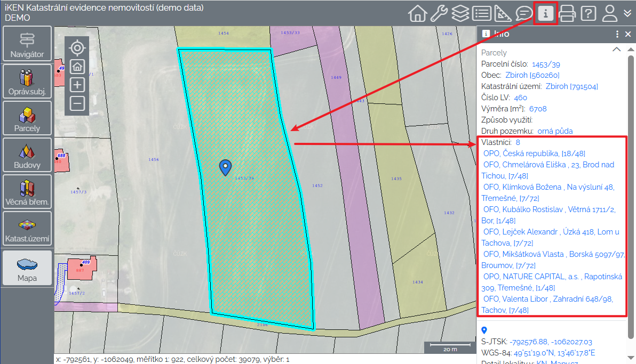Collapse the Parcely section chevron
The image size is (636, 364).
coord(616,50)
